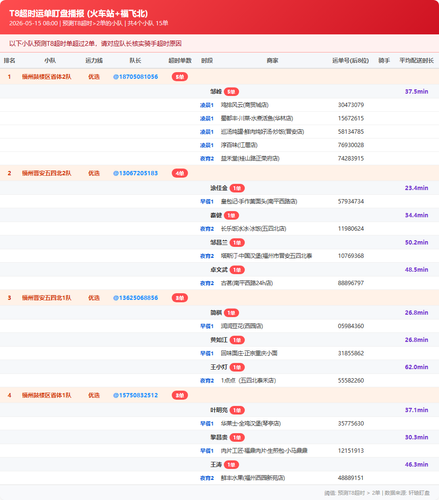Click waybill number 57934734

[351, 201]
